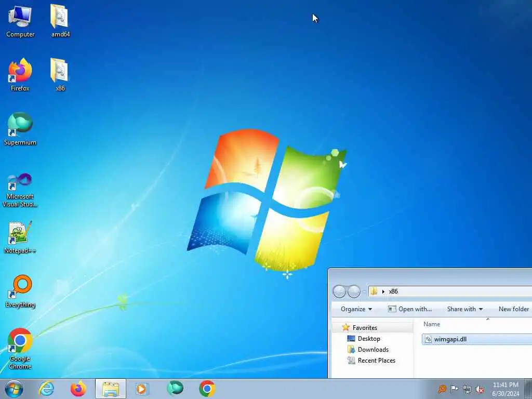Select the wimgapi.dll file

coord(477,339)
